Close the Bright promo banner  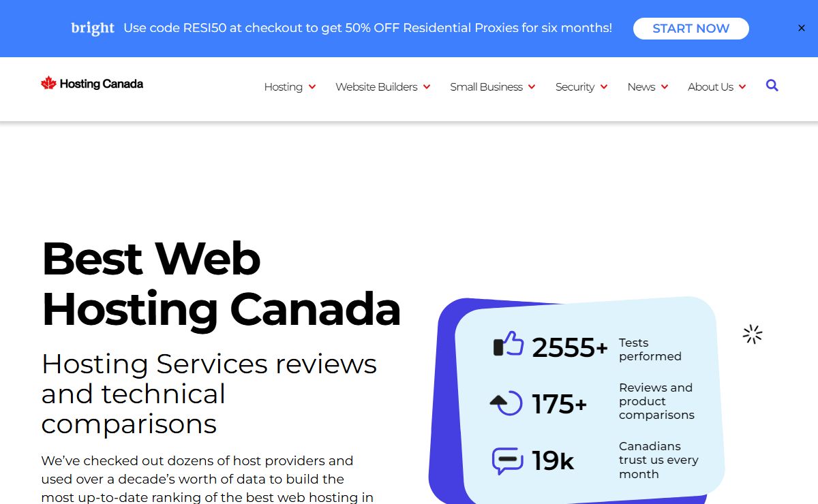pyautogui.click(x=802, y=29)
